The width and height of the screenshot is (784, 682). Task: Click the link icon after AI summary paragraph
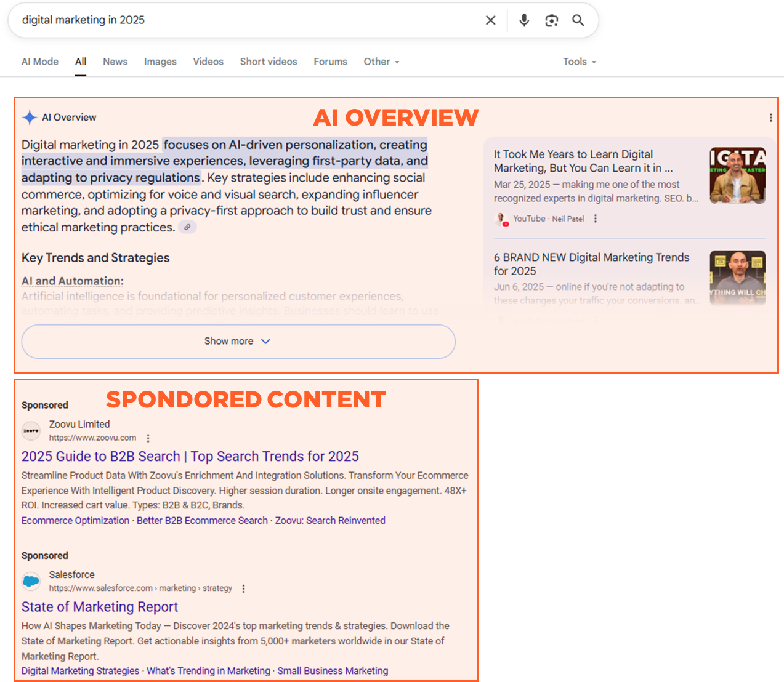tap(187, 227)
